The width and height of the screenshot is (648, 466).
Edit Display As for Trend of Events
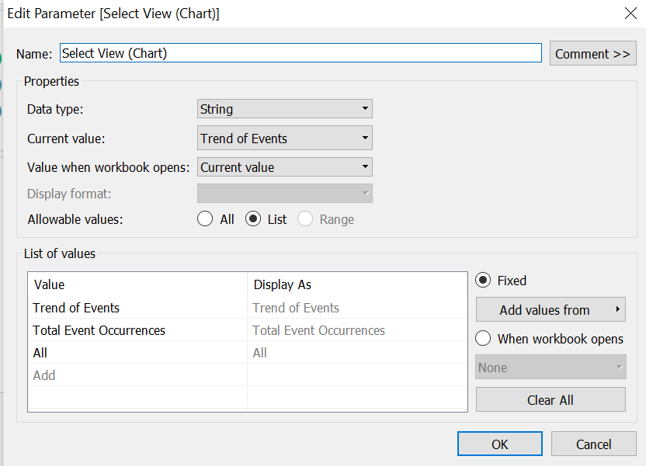(x=296, y=308)
